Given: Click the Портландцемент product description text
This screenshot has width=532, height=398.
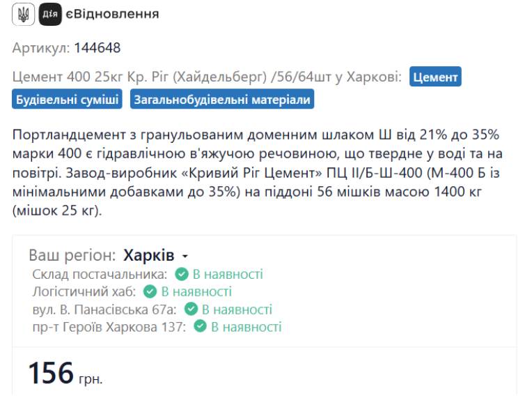Looking at the screenshot, I should (x=258, y=173).
